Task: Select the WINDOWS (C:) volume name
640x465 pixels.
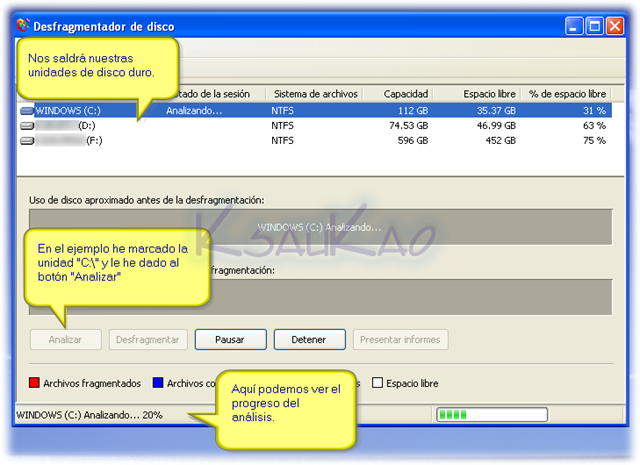Action: coord(68,111)
